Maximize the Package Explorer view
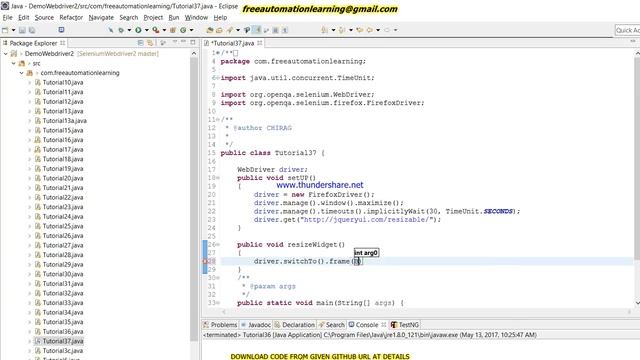 tap(193, 42)
